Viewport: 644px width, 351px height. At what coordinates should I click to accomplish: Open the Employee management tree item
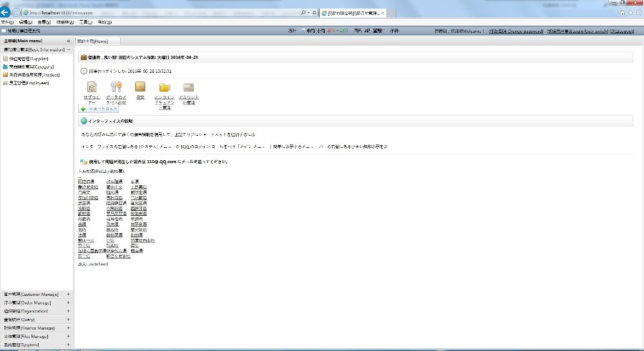tap(29, 83)
